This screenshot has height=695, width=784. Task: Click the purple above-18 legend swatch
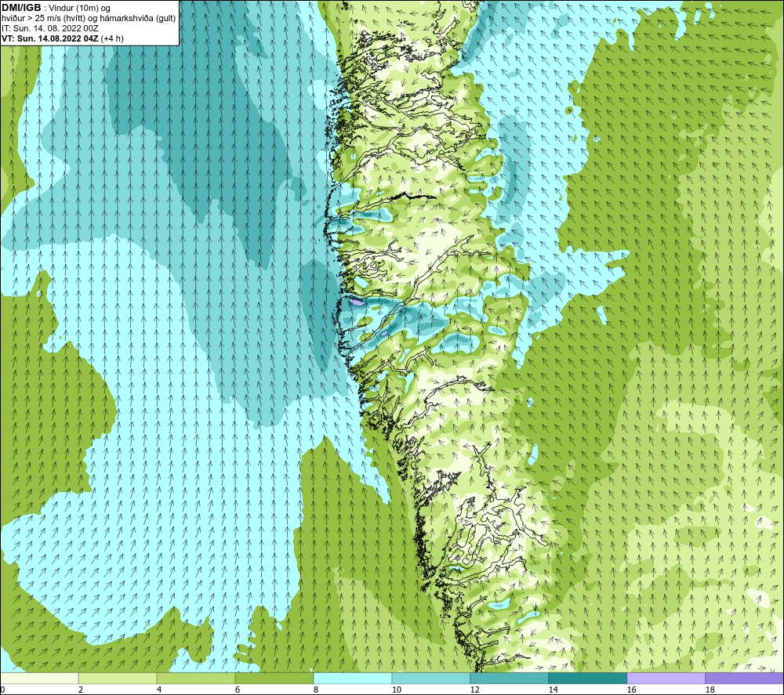(745, 678)
